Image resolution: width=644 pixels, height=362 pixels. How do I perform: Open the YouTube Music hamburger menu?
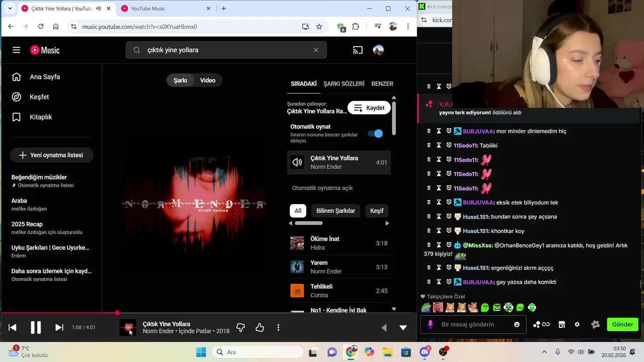point(17,50)
